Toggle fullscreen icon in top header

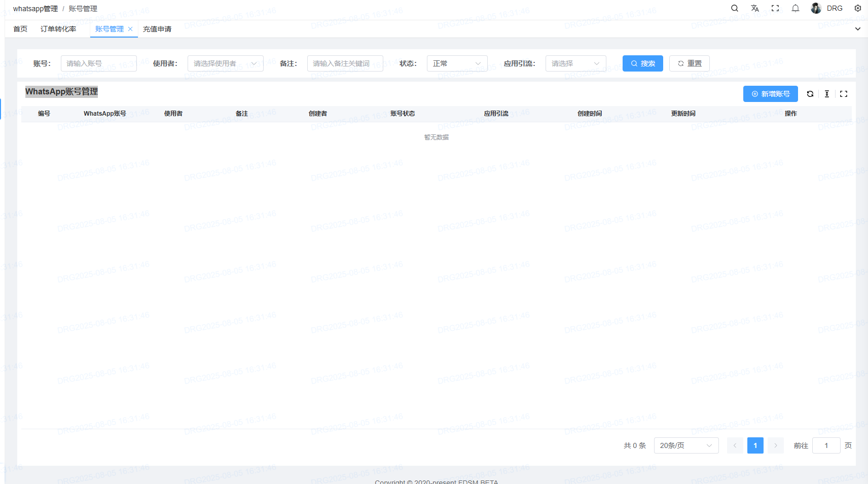775,8
